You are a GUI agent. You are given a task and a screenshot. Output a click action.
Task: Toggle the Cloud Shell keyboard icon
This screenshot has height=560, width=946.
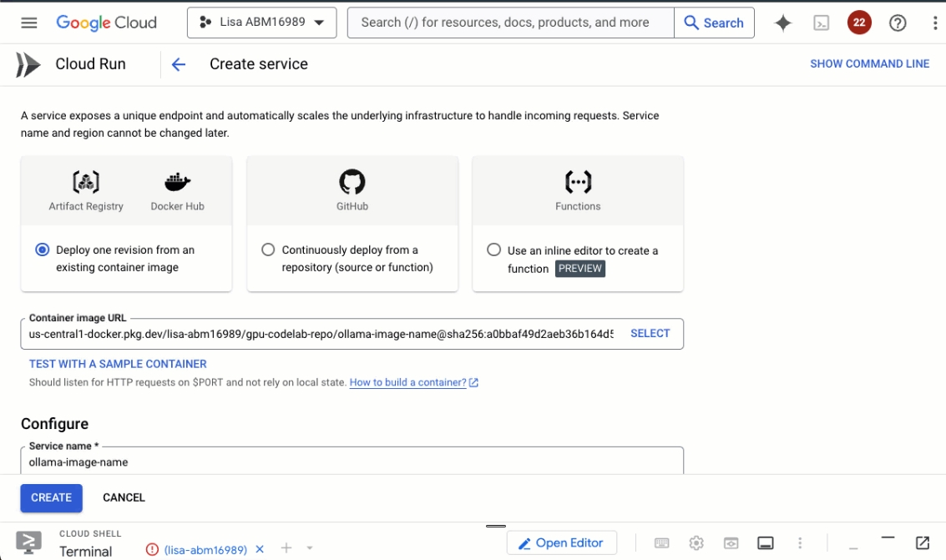(662, 543)
